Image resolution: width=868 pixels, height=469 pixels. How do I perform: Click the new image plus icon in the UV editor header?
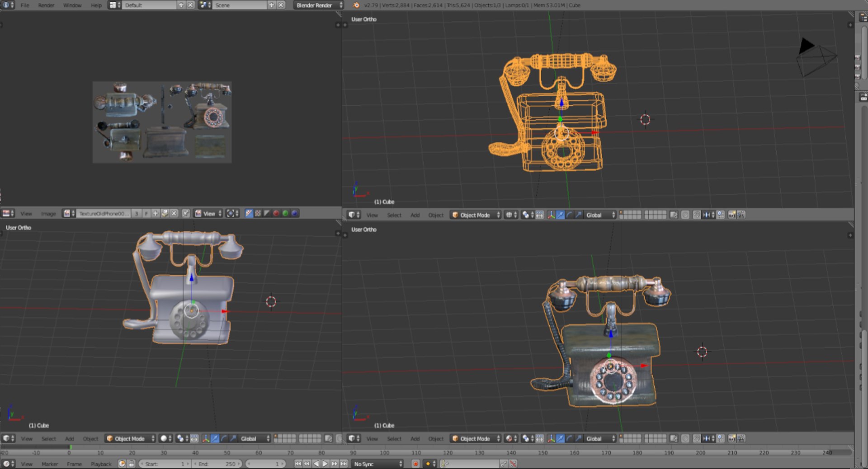[x=156, y=213]
